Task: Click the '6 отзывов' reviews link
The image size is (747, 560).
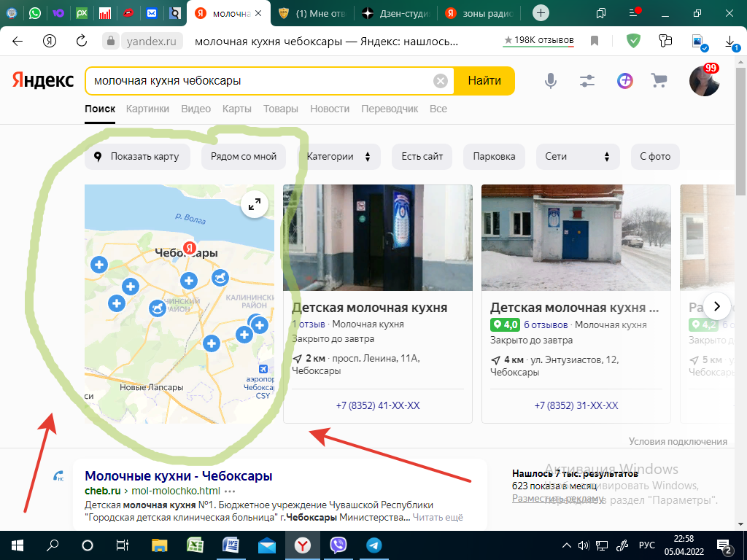Action: pyautogui.click(x=546, y=324)
